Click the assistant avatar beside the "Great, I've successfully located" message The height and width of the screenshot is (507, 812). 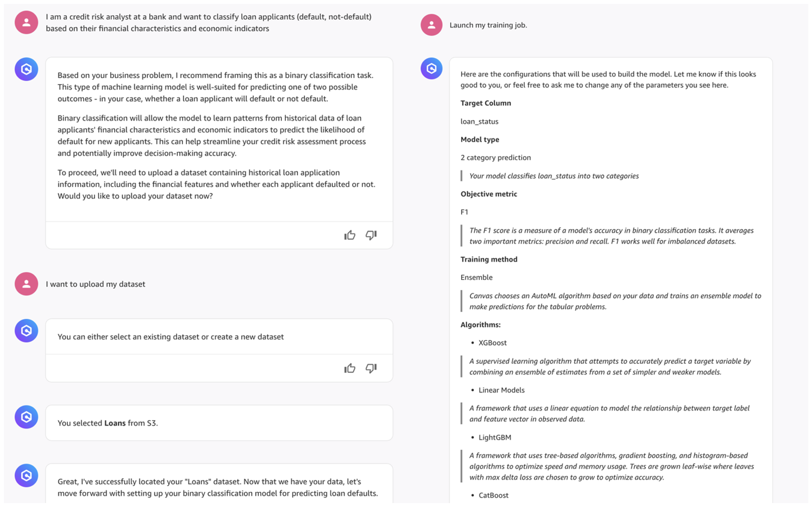[26, 476]
